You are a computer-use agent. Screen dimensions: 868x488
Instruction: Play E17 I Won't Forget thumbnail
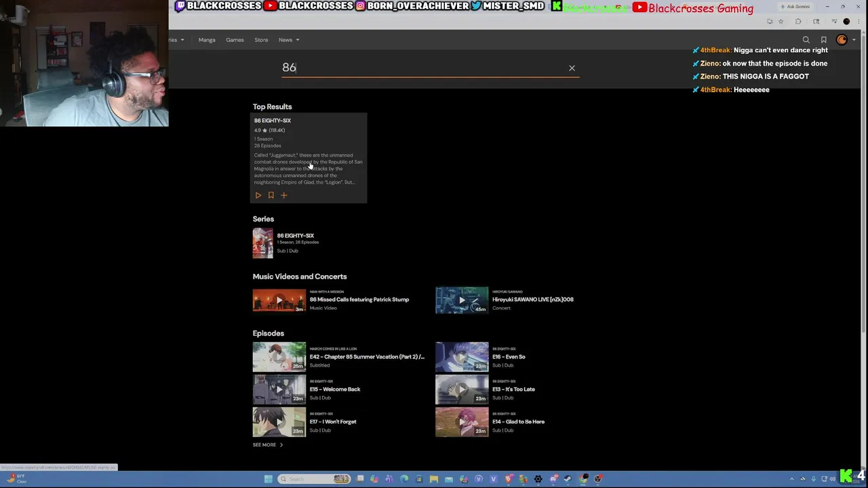coord(279,422)
